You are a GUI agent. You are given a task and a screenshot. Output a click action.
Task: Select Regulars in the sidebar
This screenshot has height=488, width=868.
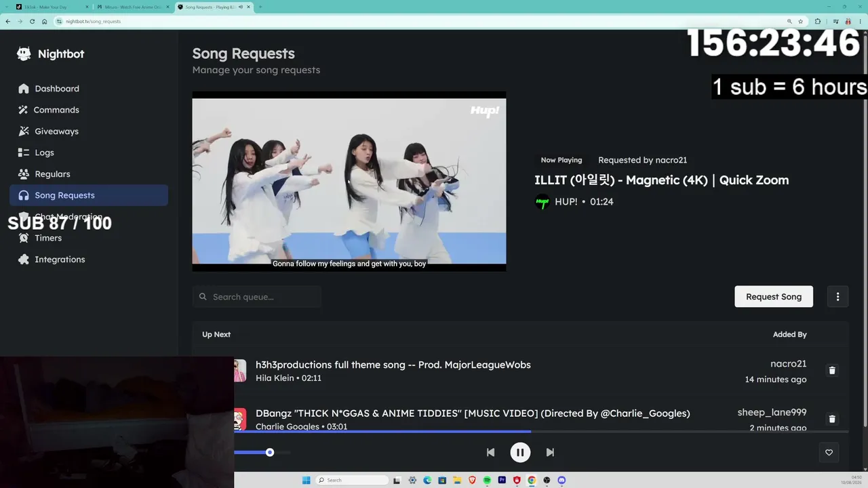89,174
